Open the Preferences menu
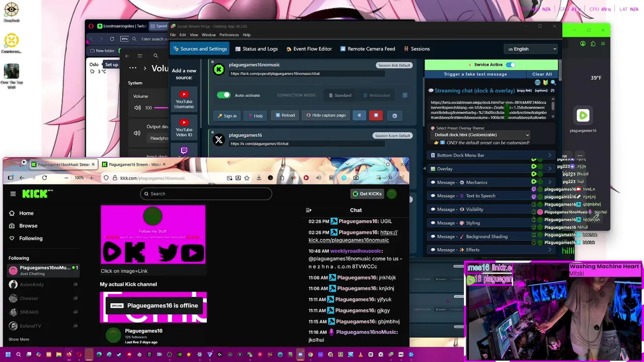Image resolution: width=644 pixels, height=362 pixels. click(229, 35)
